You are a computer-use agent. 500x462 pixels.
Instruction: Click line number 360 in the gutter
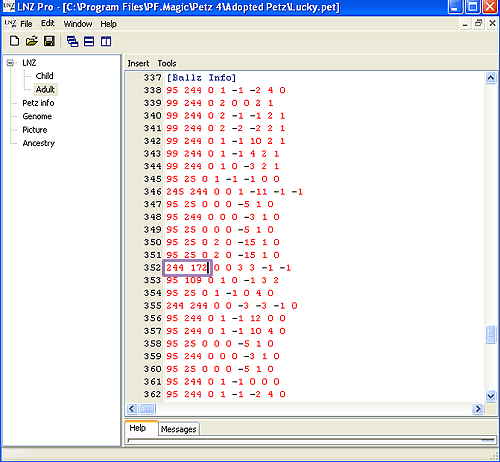click(x=152, y=369)
